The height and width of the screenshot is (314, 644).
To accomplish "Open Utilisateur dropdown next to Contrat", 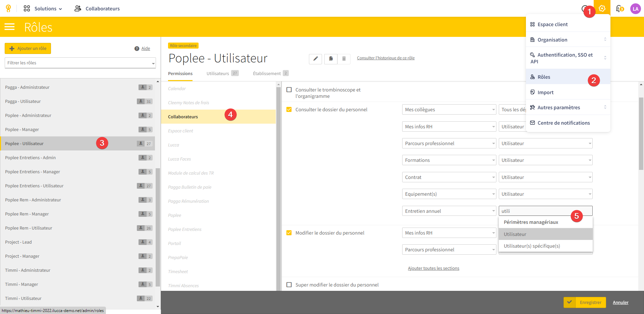I will pyautogui.click(x=545, y=177).
